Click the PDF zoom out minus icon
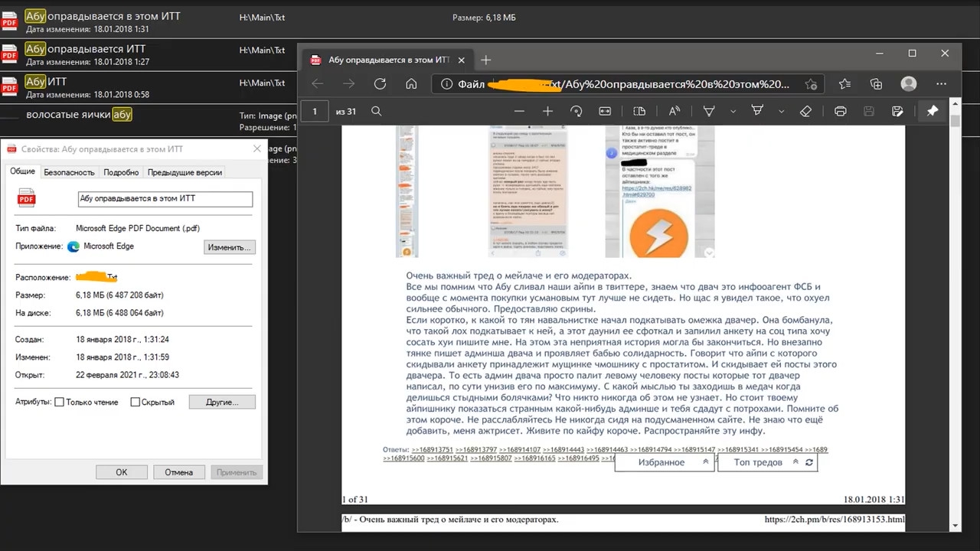 pos(519,111)
